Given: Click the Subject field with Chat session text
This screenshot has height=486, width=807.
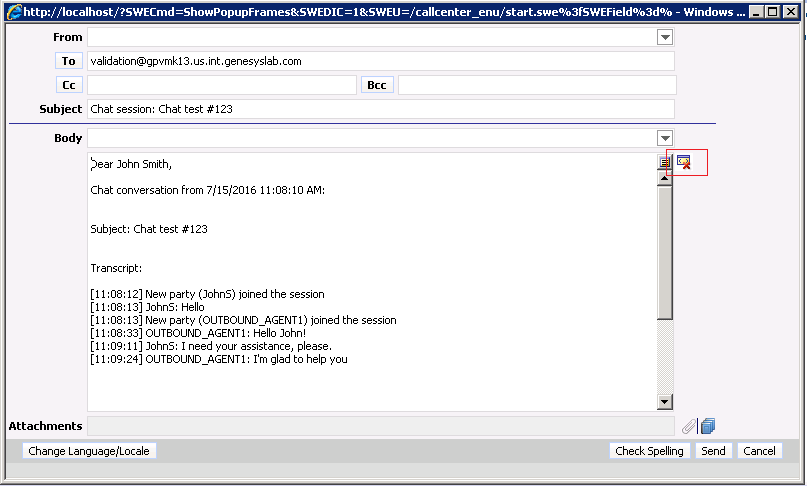Looking at the screenshot, I should tap(381, 109).
